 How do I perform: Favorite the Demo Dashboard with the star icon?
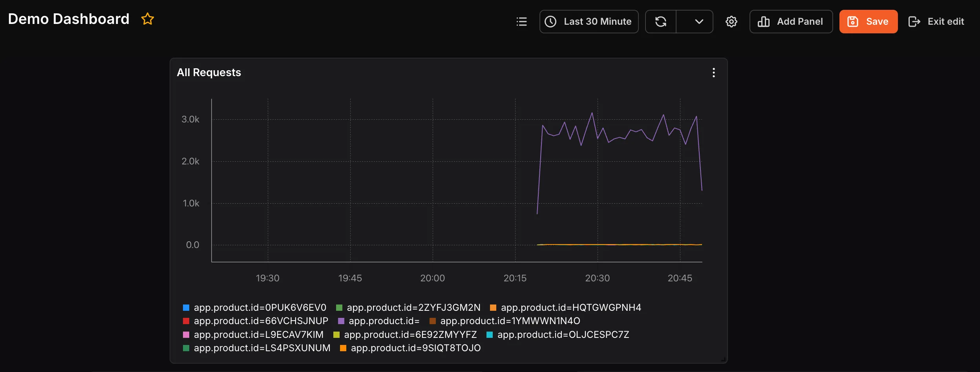click(148, 19)
